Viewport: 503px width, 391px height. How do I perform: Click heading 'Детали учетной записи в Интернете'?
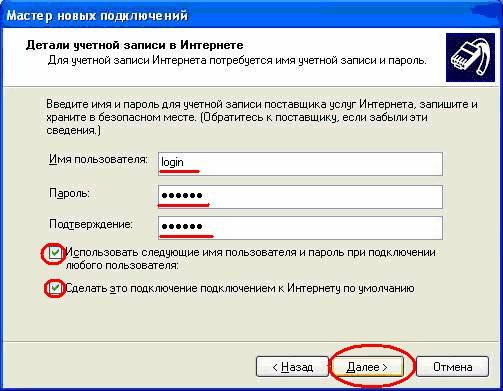[x=135, y=45]
